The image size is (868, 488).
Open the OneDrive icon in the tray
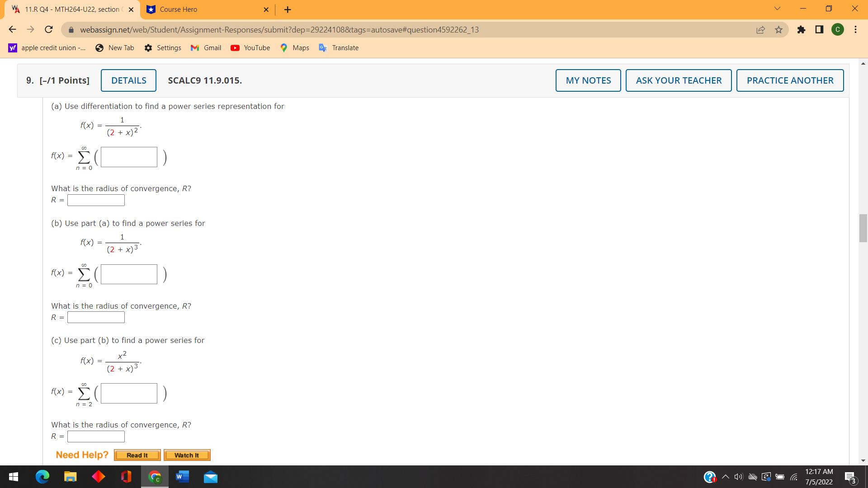752,477
